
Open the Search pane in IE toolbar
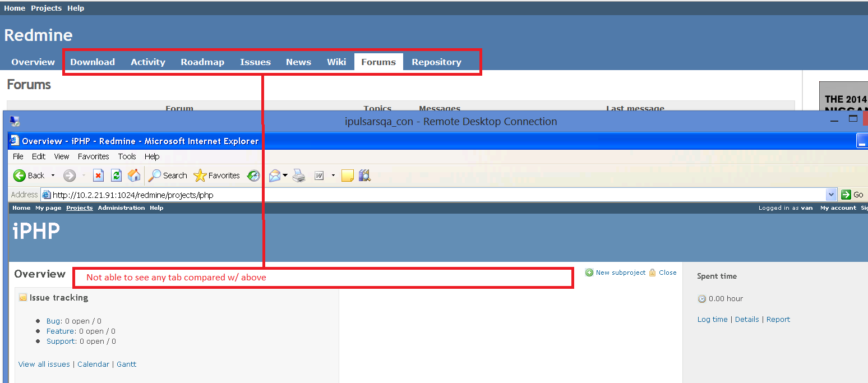(168, 176)
